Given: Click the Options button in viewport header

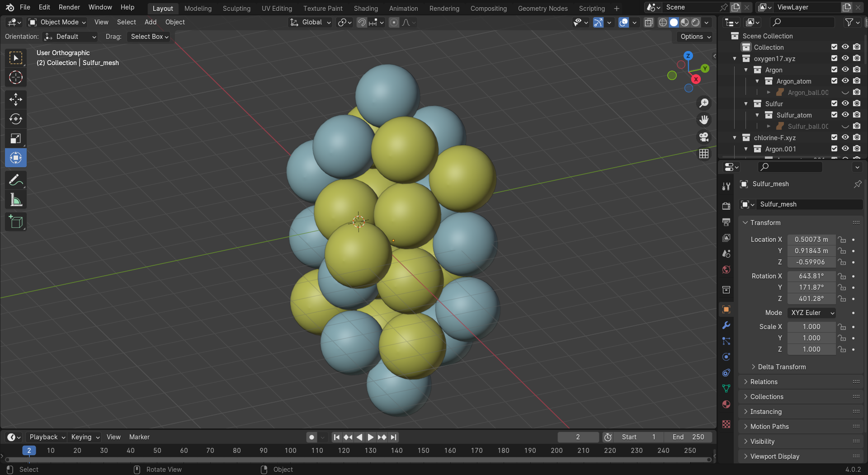Looking at the screenshot, I should (695, 37).
